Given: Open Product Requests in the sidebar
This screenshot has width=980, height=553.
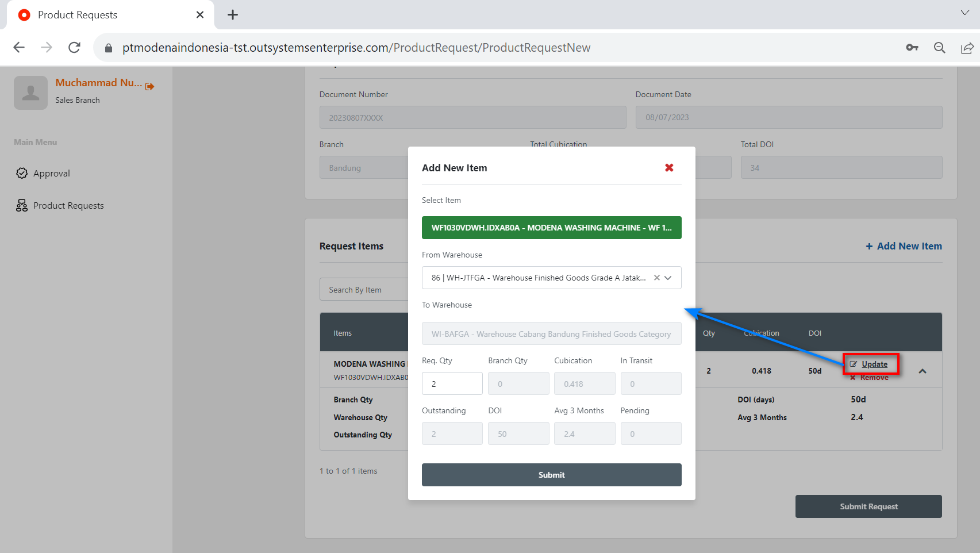Looking at the screenshot, I should click(68, 206).
